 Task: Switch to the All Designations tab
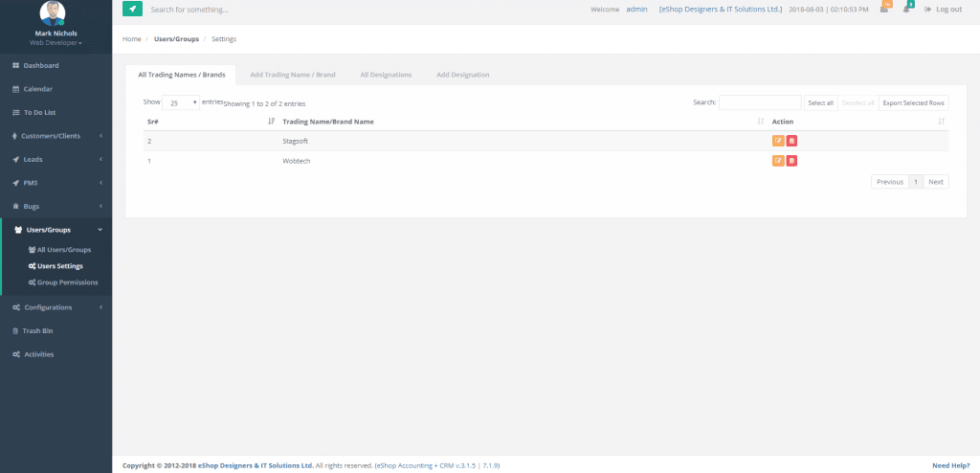[x=386, y=75]
